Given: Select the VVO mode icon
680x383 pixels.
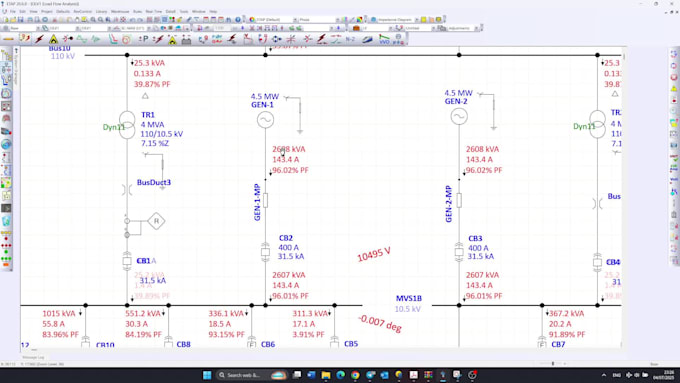Looking at the screenshot, I should [x=384, y=39].
